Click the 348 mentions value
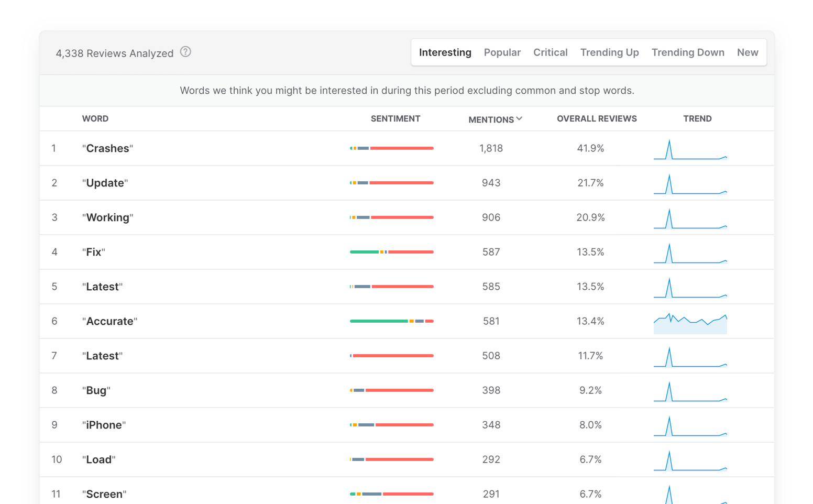Image resolution: width=813 pixels, height=504 pixels. (491, 425)
